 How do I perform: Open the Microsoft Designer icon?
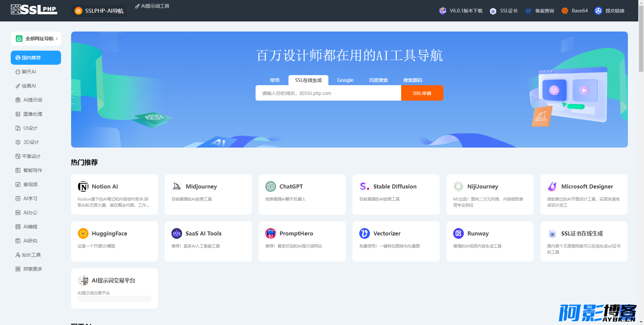coord(552,186)
